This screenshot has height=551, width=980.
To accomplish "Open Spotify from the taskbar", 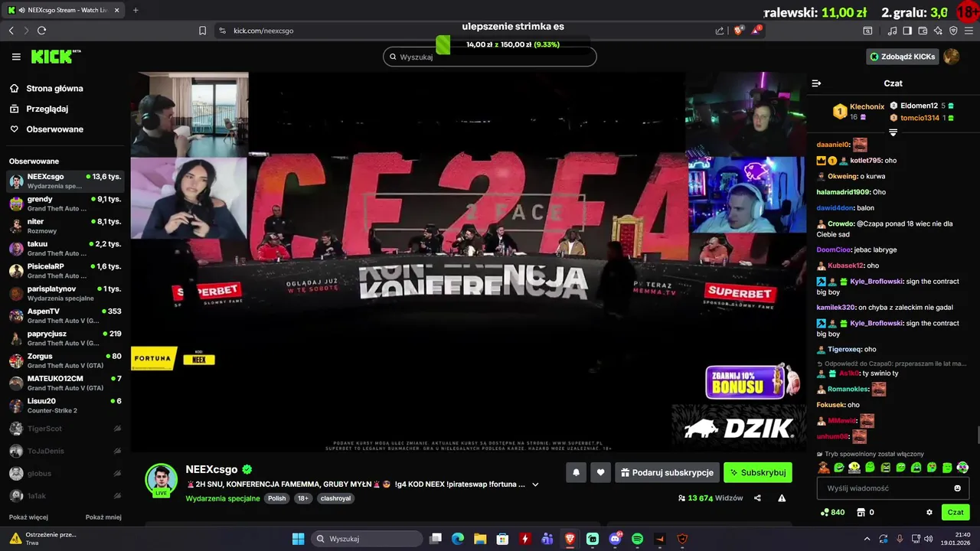I will 637,539.
